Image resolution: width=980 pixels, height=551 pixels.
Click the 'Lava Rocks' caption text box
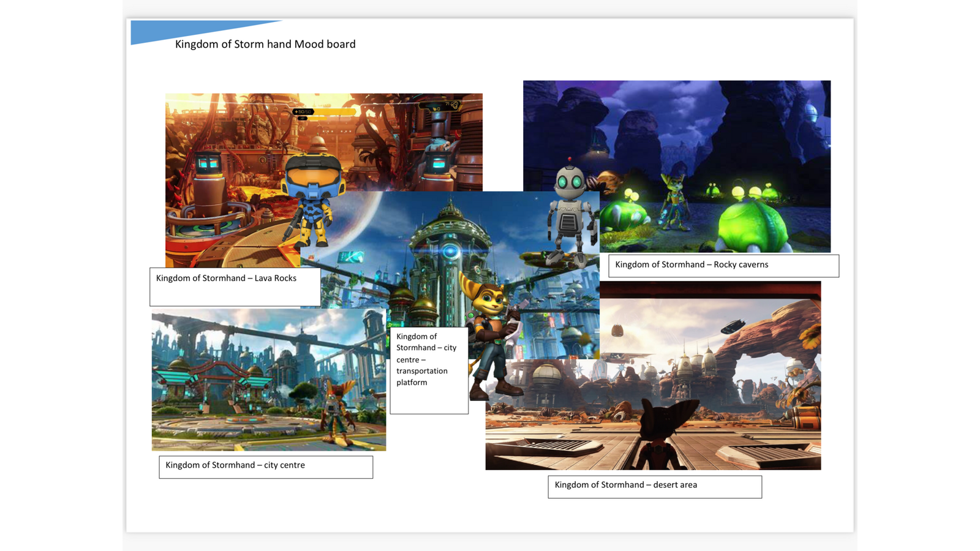[235, 286]
